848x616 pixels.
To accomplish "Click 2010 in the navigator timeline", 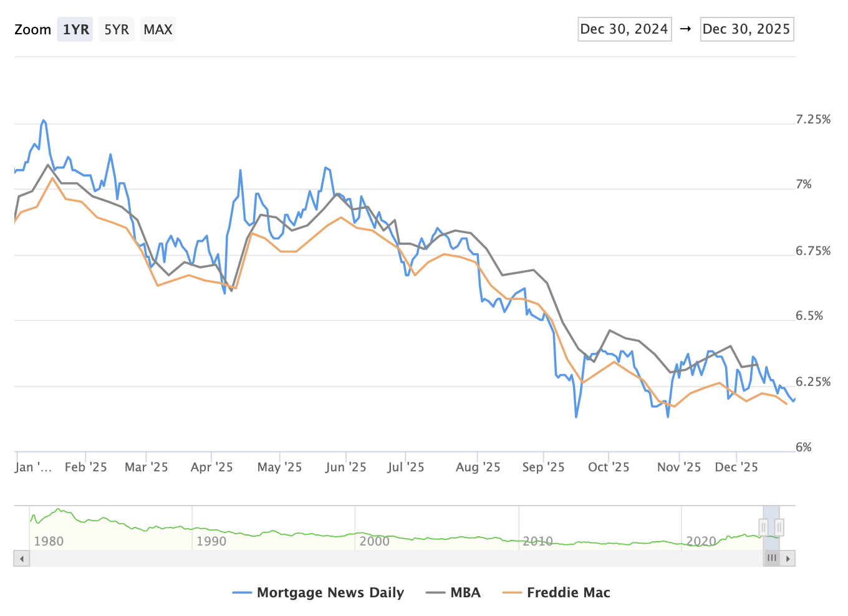I will 537,541.
